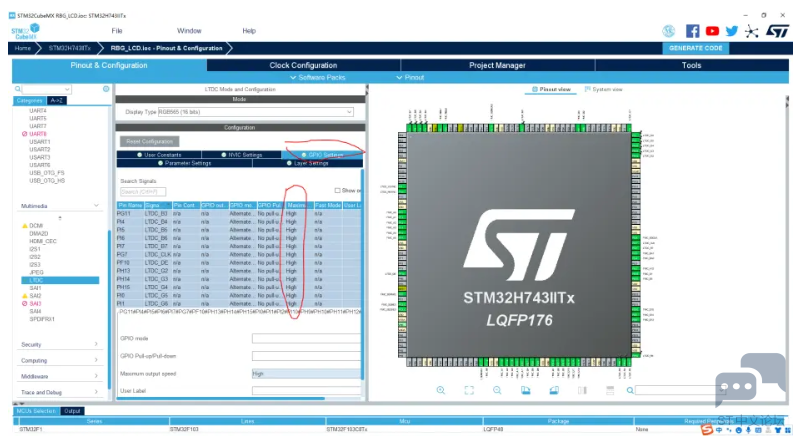
Task: Open the Display Type dropdown
Action: 256,112
